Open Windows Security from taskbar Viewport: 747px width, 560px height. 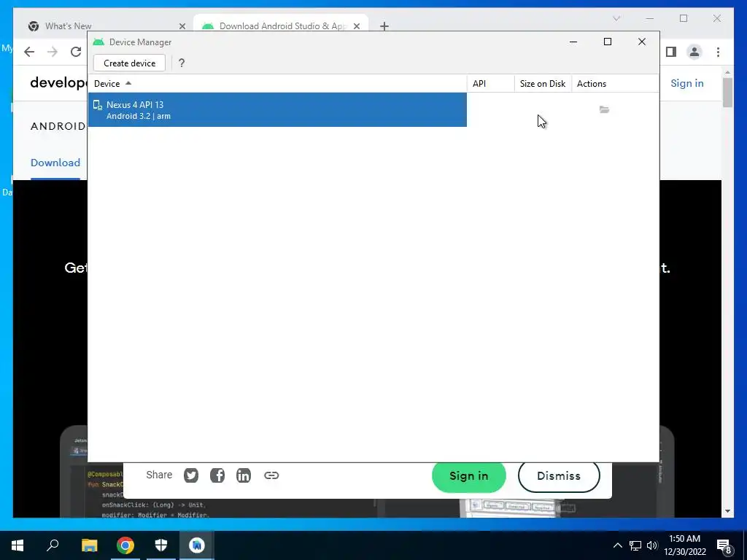(x=161, y=545)
